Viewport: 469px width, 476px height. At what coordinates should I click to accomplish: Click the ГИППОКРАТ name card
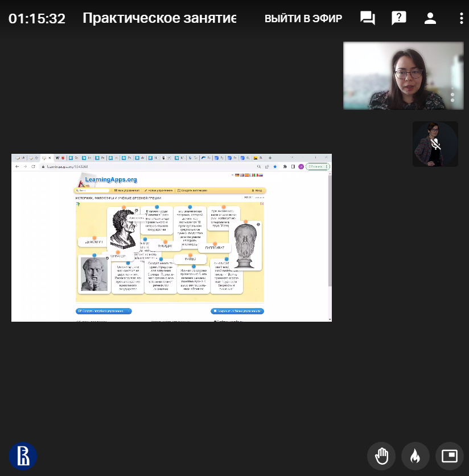pos(215,248)
